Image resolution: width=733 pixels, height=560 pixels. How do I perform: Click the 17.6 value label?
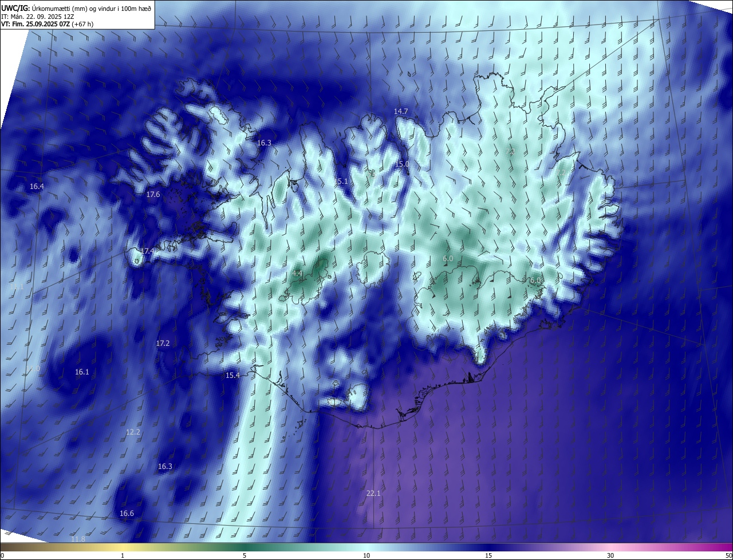153,195
